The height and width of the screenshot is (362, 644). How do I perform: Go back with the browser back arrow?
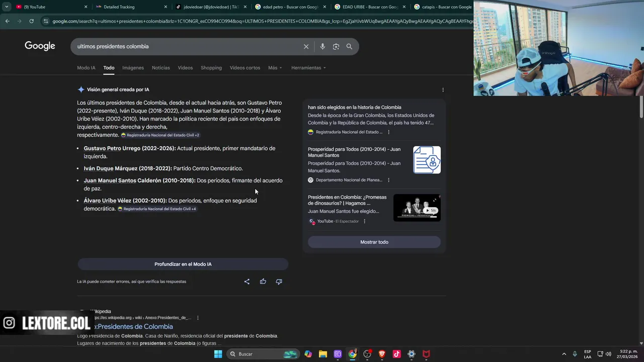pos(7,21)
